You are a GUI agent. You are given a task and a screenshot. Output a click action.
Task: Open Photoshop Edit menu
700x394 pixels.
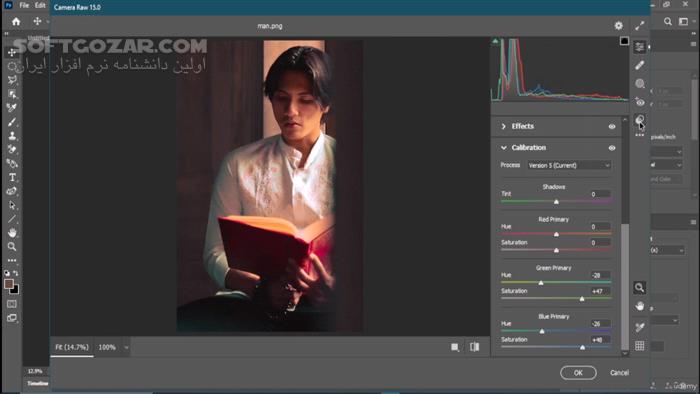40,5
